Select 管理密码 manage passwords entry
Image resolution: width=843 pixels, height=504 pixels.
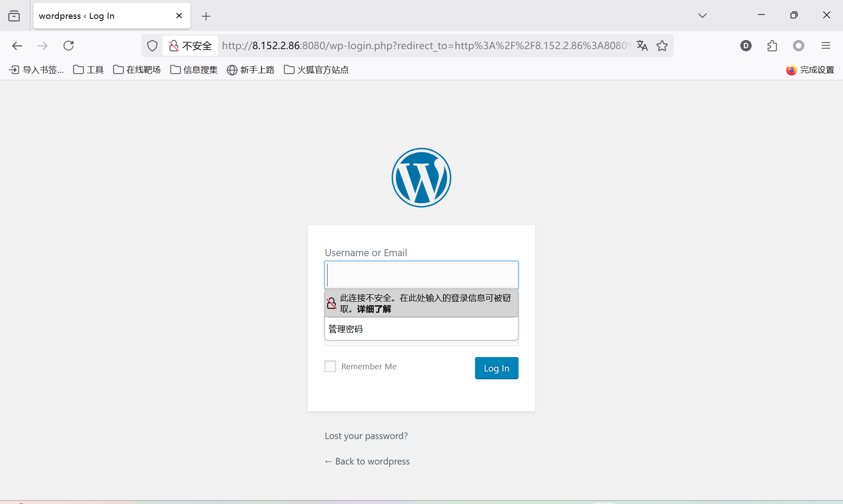coord(421,329)
